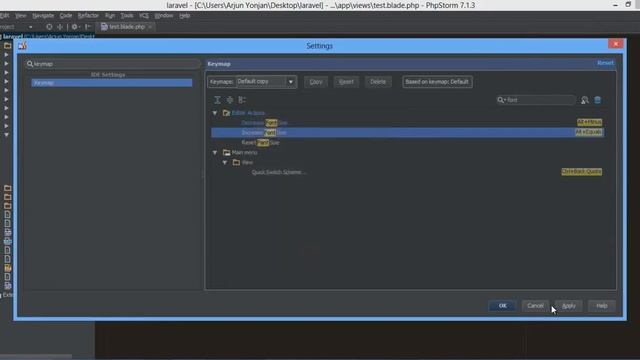The image size is (640, 360).
Task: Open the Code menu
Action: [x=65, y=16]
